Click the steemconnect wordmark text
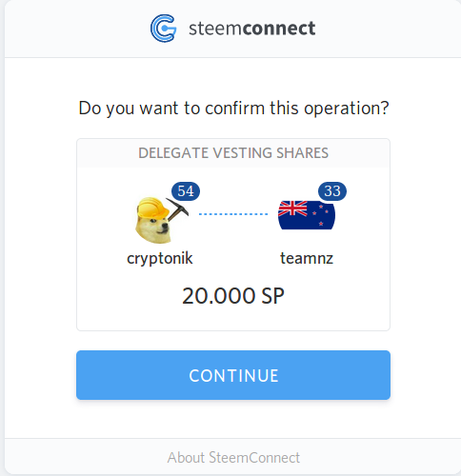This screenshot has width=461, height=476. coord(252,29)
